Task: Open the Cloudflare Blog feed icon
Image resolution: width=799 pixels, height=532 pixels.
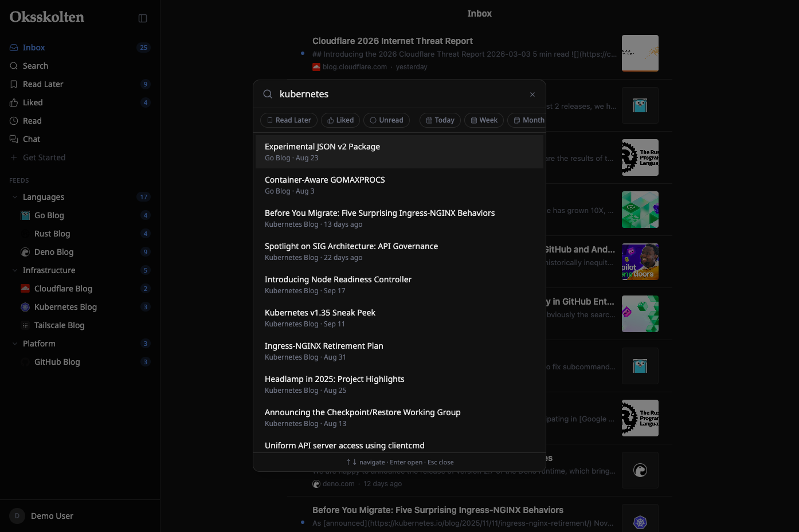Action: tap(25, 289)
